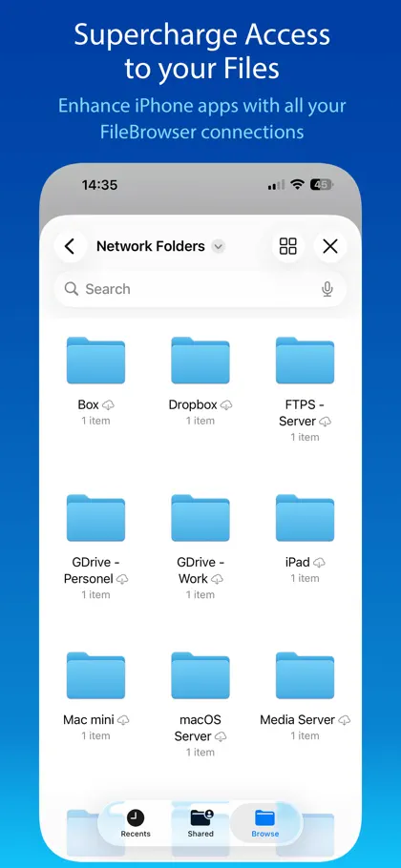Tap cloud icon next to GDrive - Personel
The width and height of the screenshot is (401, 868).
(122, 580)
